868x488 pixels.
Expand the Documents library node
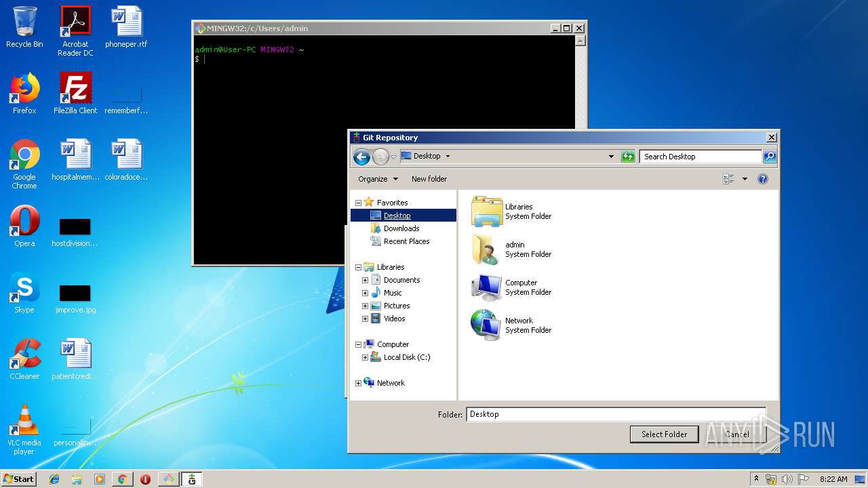[x=365, y=280]
